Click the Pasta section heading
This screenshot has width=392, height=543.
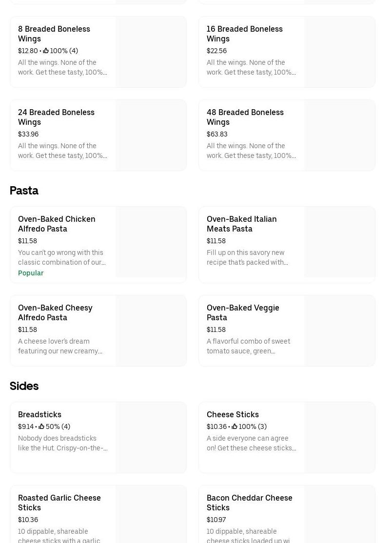click(24, 191)
